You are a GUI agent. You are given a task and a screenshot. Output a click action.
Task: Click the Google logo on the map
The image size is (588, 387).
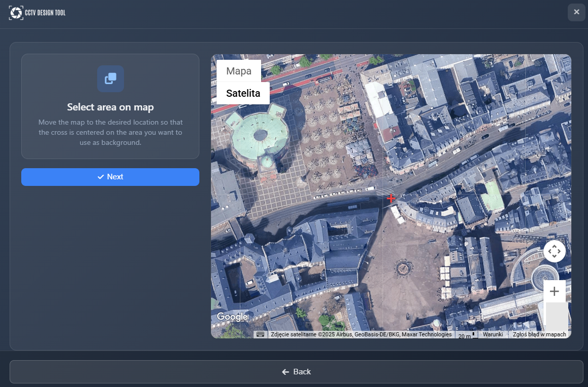[x=232, y=317]
